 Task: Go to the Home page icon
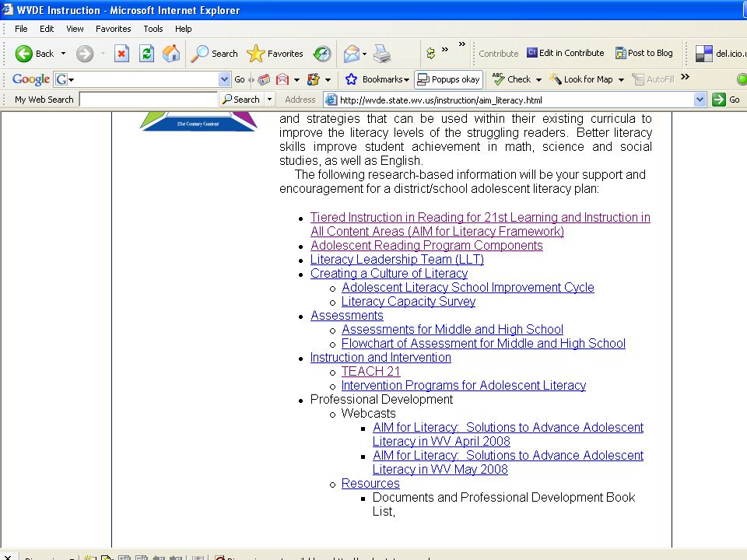click(171, 54)
